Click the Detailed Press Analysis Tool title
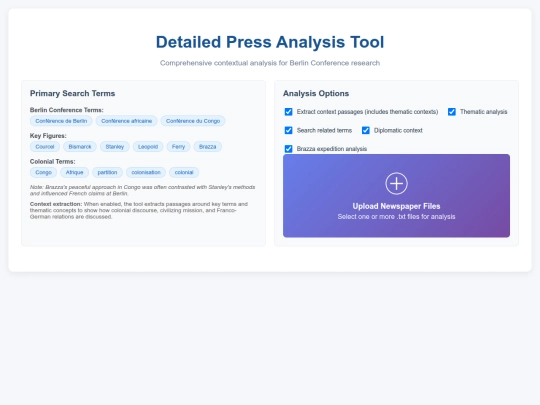The width and height of the screenshot is (540, 405). [x=270, y=42]
